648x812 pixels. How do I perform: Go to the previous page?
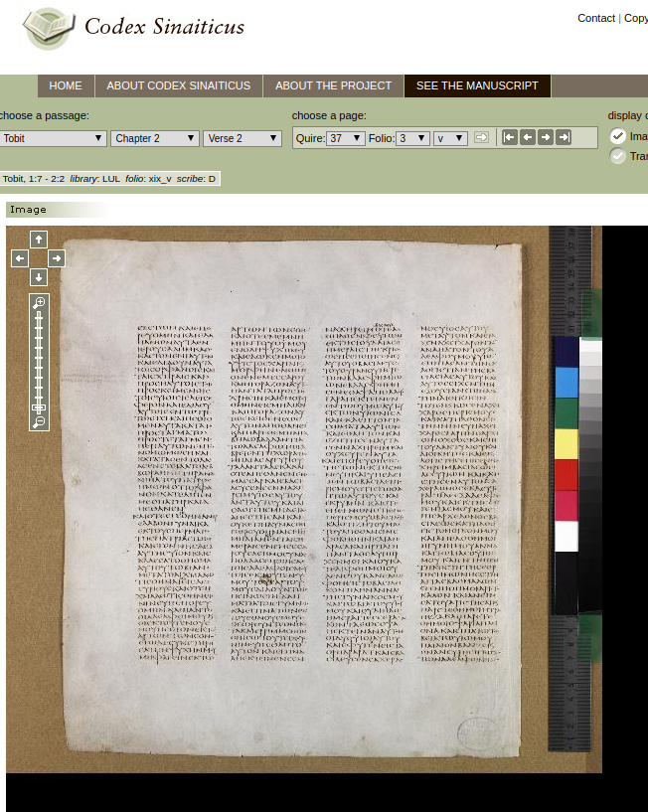[x=528, y=137]
